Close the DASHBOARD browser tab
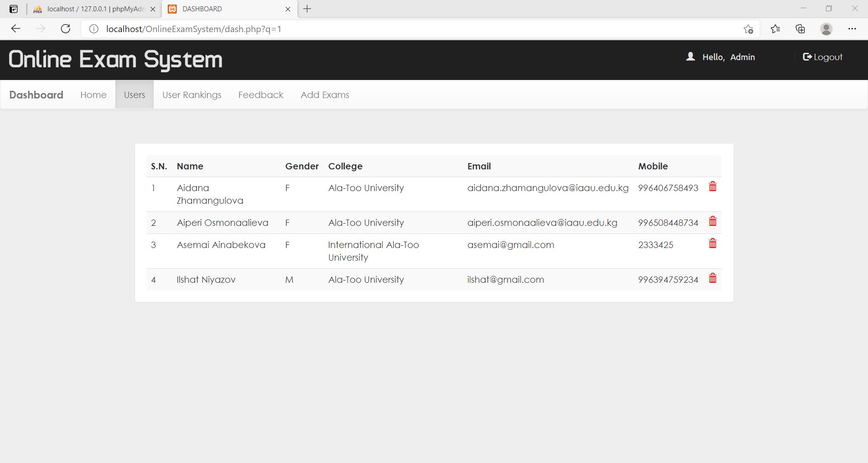The height and width of the screenshot is (463, 868). (x=288, y=9)
